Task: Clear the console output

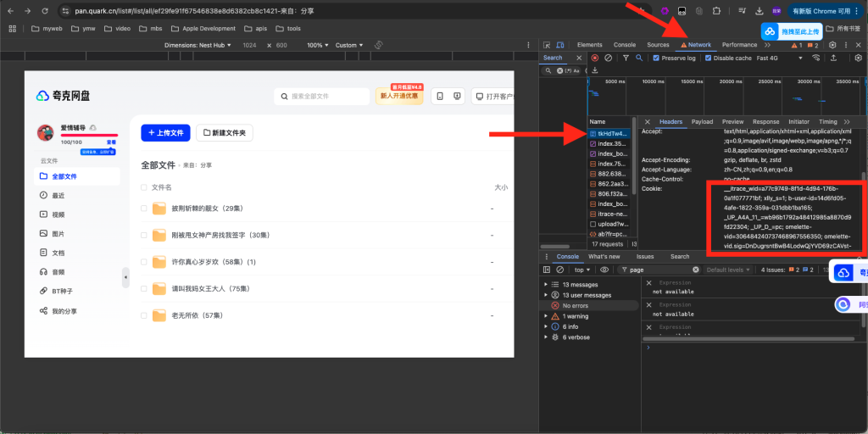Action: 559,270
